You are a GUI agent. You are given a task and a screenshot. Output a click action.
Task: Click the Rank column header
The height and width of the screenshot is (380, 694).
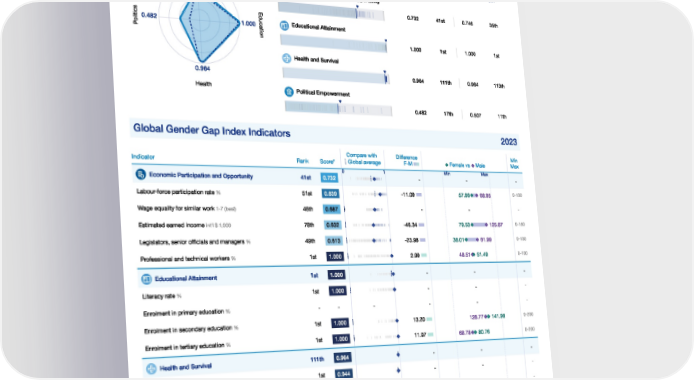[303, 161]
